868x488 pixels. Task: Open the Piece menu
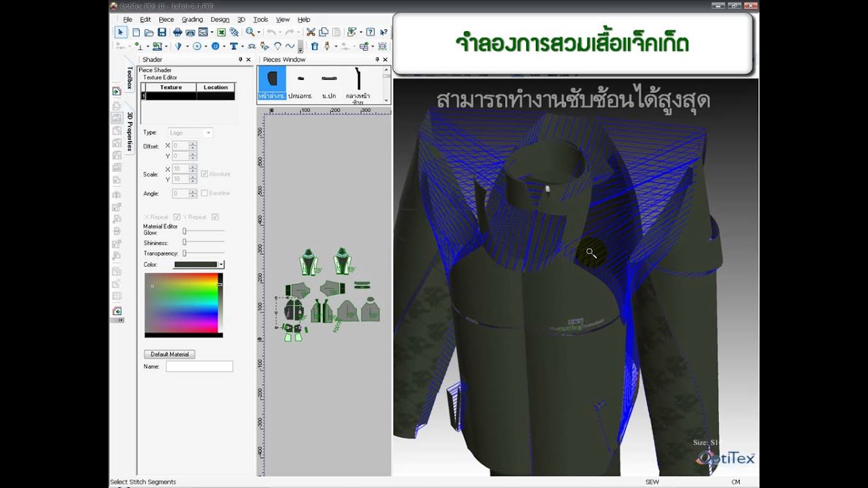tap(166, 20)
